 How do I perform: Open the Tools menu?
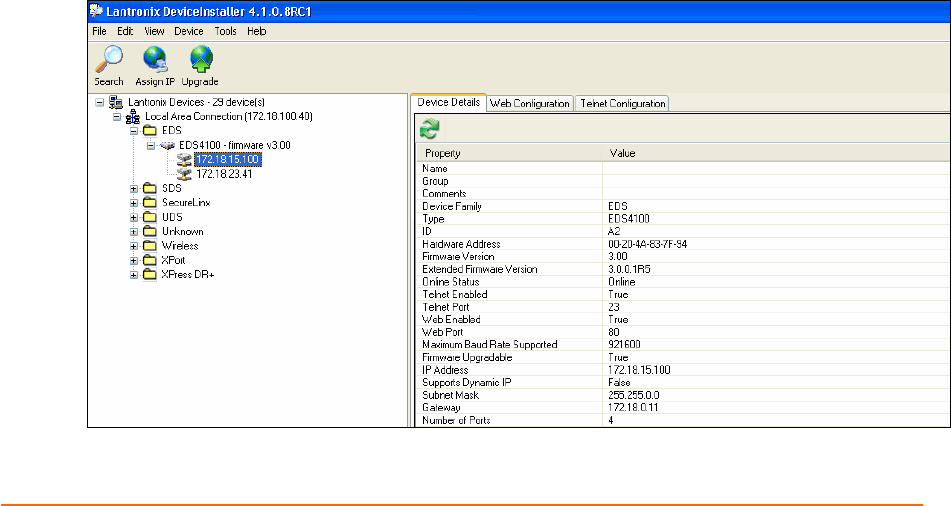point(225,32)
